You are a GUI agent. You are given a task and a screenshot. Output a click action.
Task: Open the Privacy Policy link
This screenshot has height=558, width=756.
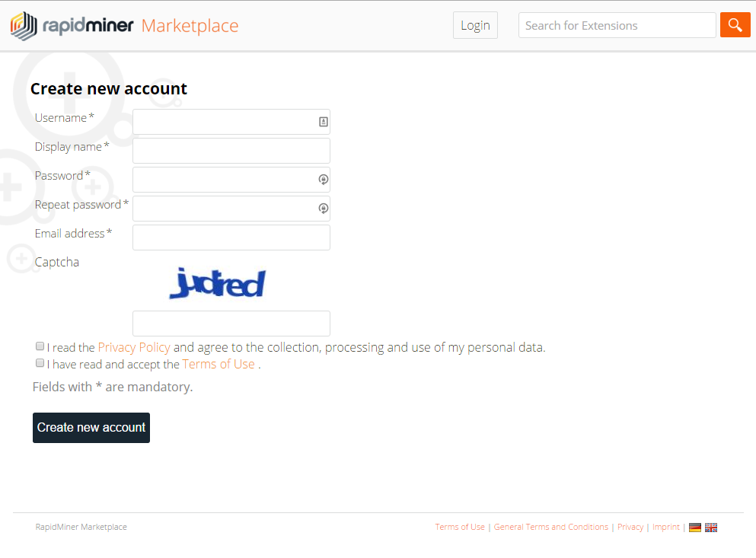click(x=134, y=346)
